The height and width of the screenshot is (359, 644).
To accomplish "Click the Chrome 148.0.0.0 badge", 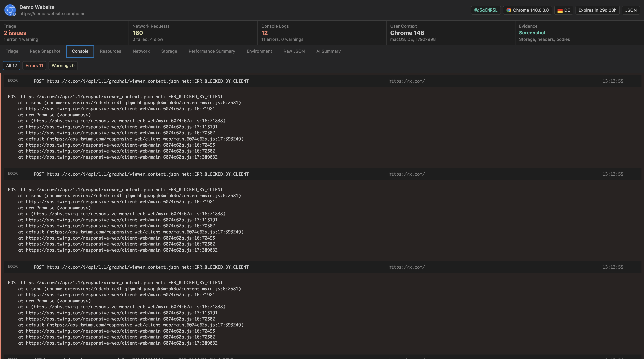I will (527, 10).
